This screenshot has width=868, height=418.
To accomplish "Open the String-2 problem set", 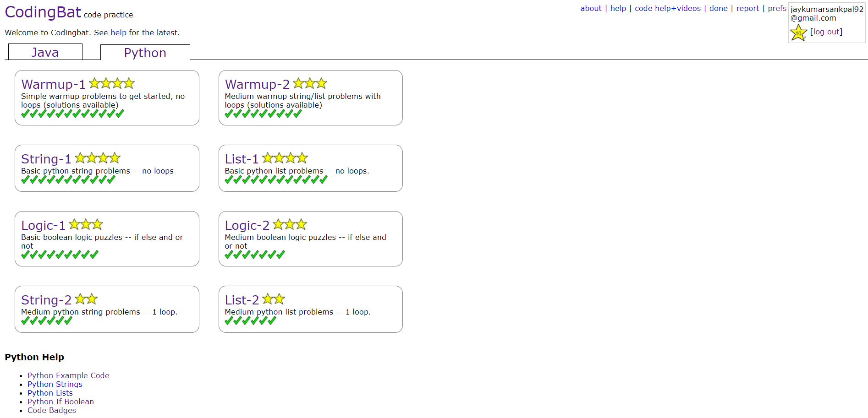I will tap(46, 300).
